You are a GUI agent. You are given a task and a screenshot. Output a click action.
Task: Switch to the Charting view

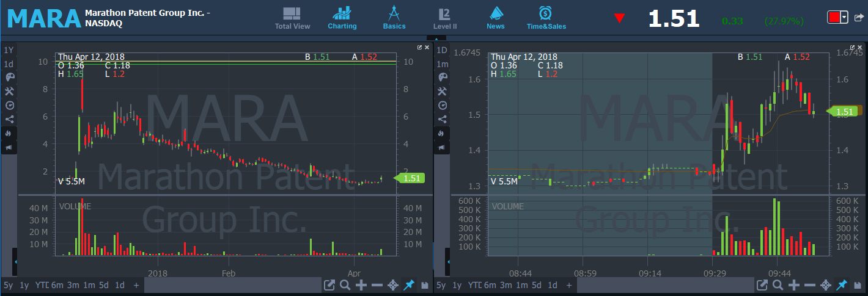[342, 18]
